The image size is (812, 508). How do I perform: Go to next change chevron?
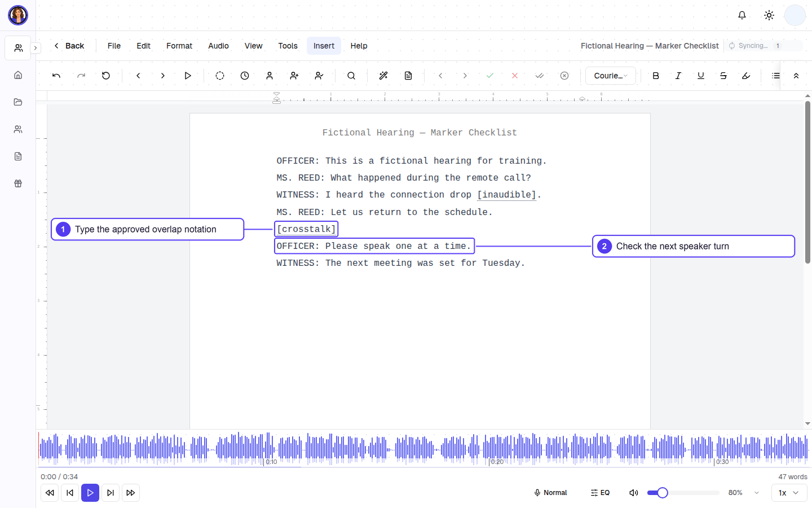(465, 76)
